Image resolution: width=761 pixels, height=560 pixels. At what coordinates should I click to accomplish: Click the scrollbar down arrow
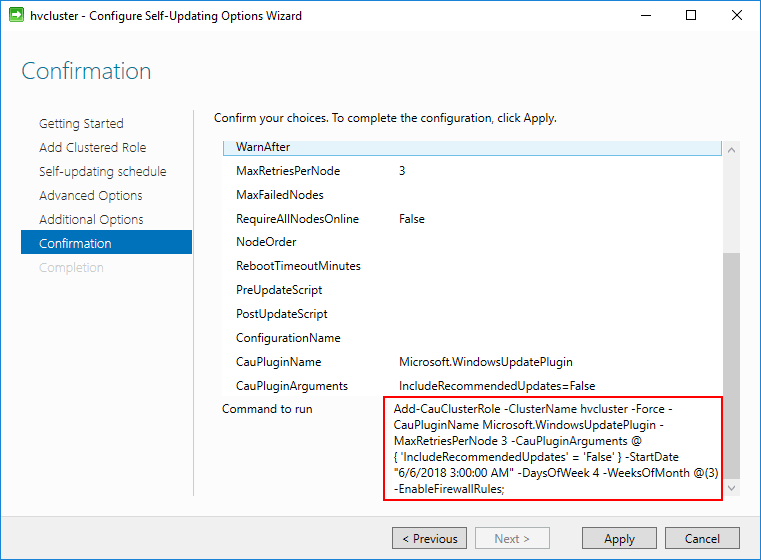tap(731, 488)
